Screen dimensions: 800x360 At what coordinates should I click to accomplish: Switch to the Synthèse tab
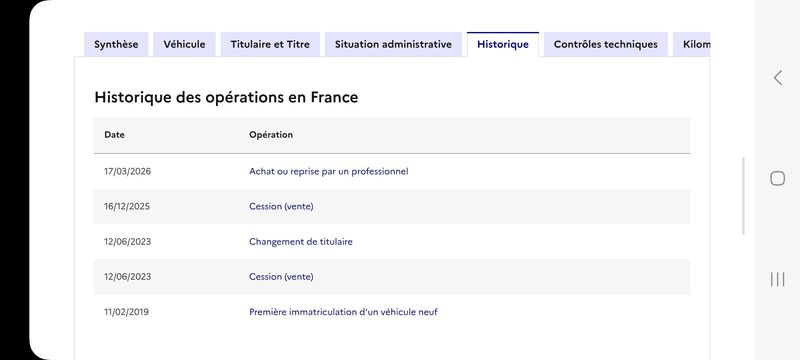116,44
